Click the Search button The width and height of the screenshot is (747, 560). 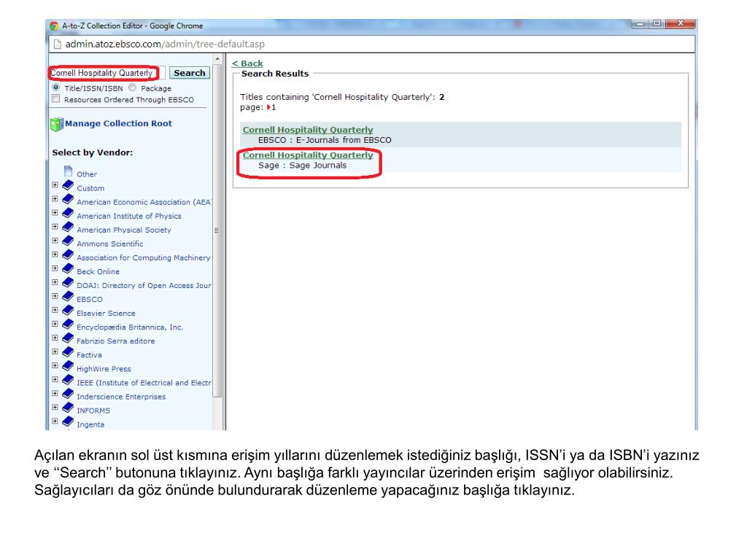point(190,73)
